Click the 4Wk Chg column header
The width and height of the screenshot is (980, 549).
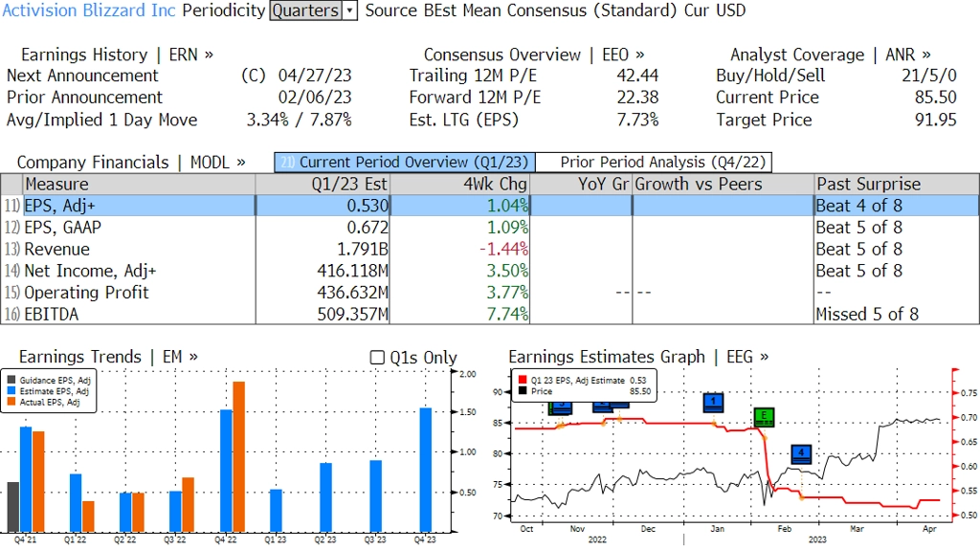(459, 185)
